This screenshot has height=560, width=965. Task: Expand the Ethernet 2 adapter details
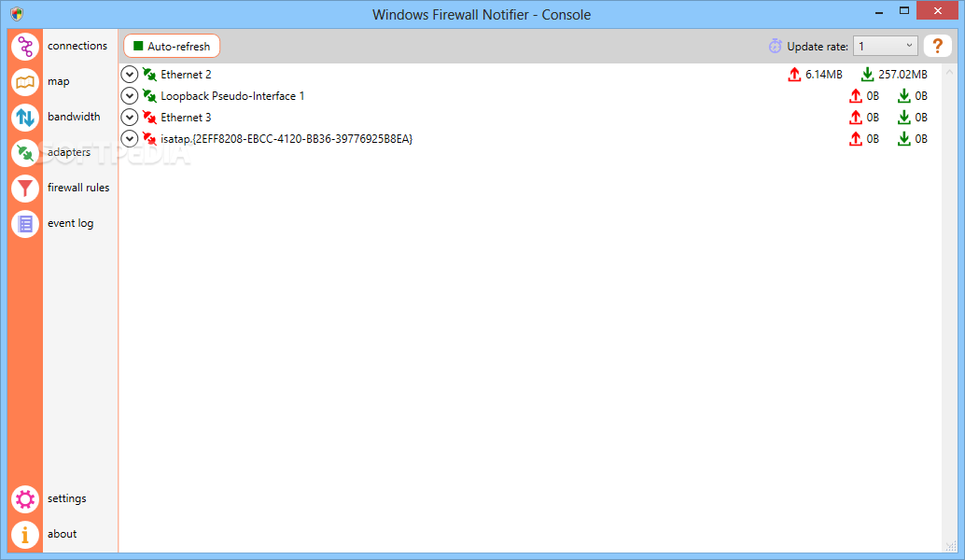click(x=129, y=75)
